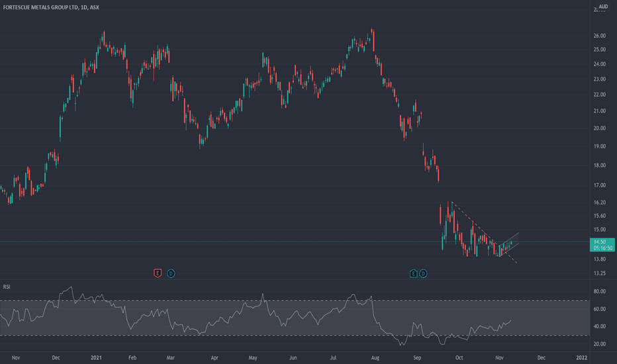The image size is (617, 364).
Task: Click the Aug label on time axis
Action: 375,357
